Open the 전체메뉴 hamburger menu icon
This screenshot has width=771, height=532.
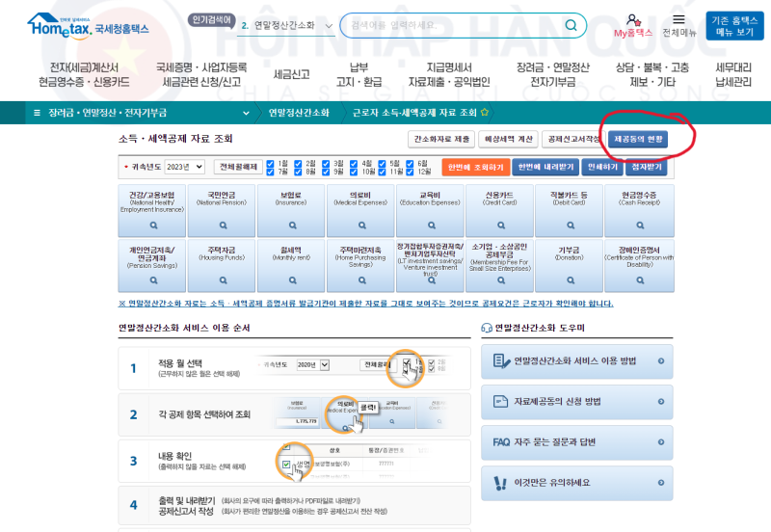tap(679, 19)
